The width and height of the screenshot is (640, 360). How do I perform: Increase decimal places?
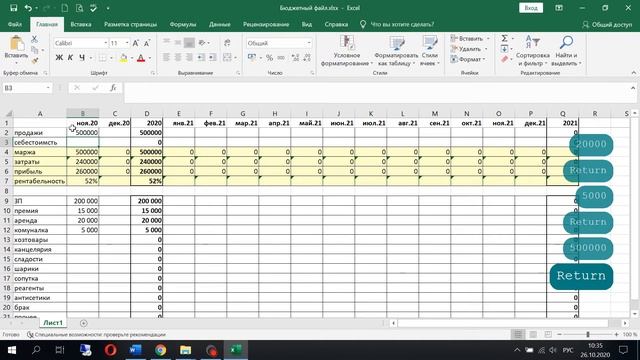coord(296,58)
